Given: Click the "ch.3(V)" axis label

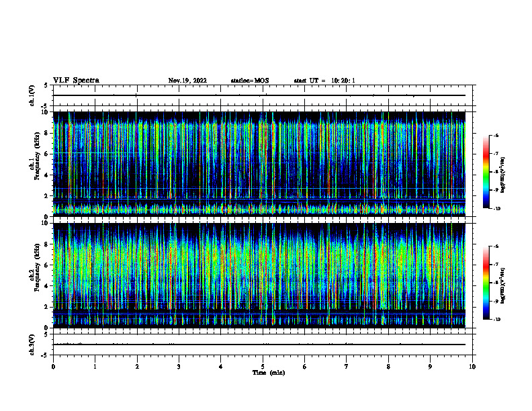Looking at the screenshot, I should pyautogui.click(x=32, y=345).
